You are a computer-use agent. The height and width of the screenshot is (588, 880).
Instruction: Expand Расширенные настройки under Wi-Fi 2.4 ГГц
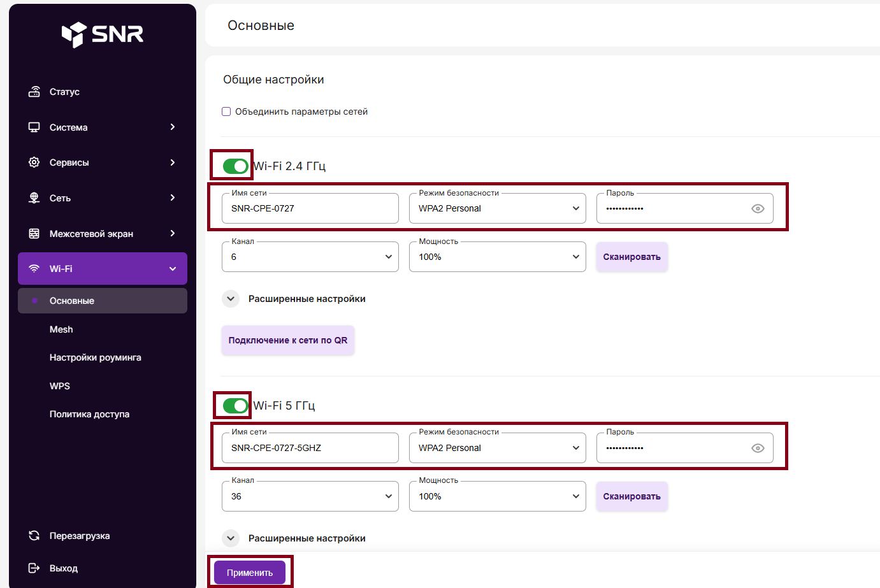click(231, 299)
